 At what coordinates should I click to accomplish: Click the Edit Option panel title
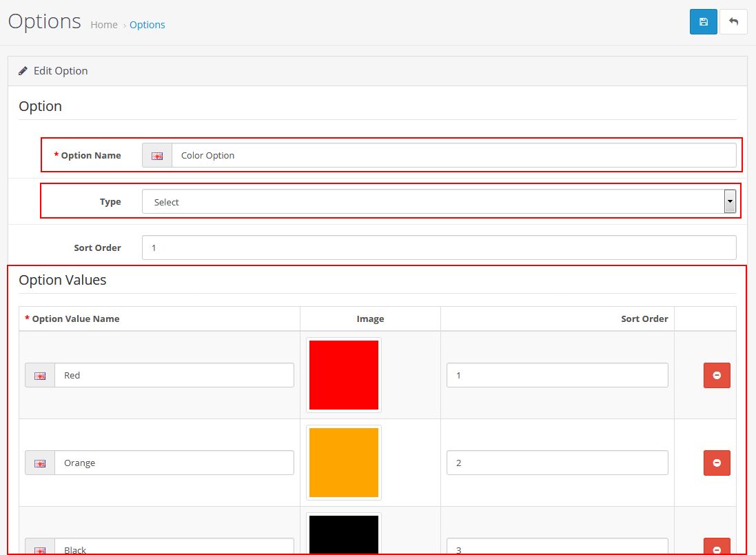coord(61,71)
